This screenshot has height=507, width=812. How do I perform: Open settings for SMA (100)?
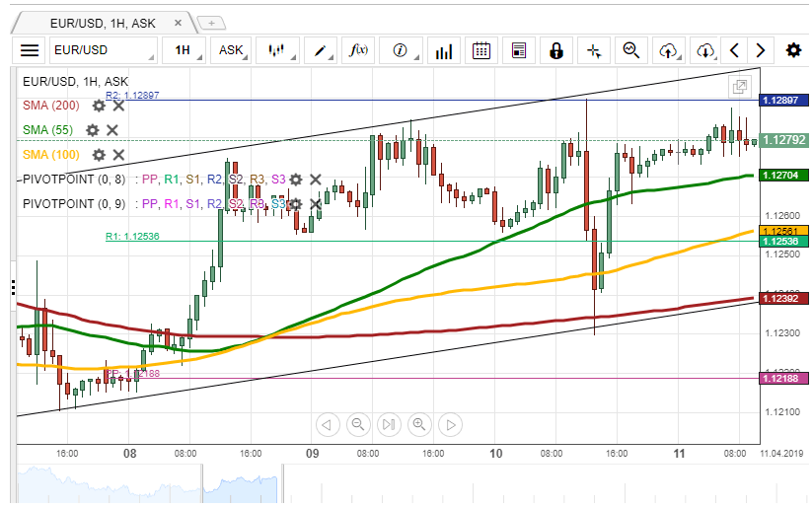pos(99,154)
